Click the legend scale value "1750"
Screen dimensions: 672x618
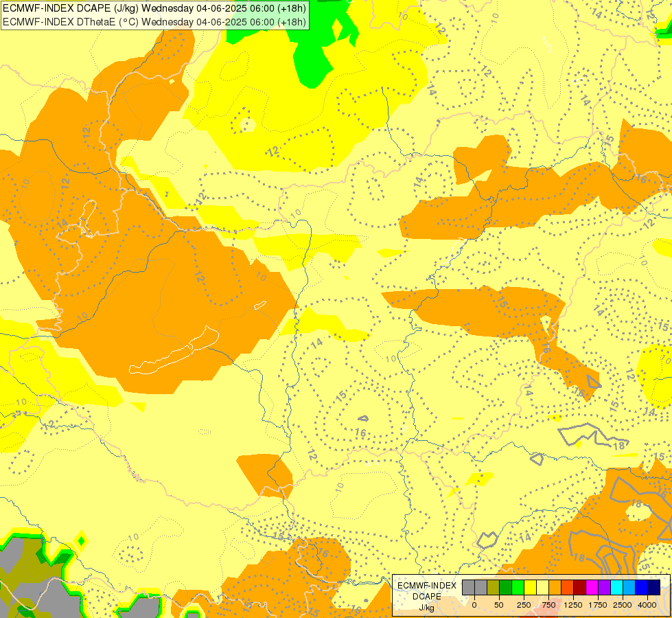[598, 605]
